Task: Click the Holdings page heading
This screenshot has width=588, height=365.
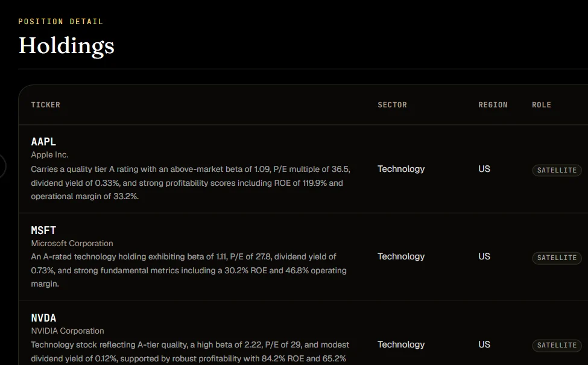Action: click(x=66, y=46)
